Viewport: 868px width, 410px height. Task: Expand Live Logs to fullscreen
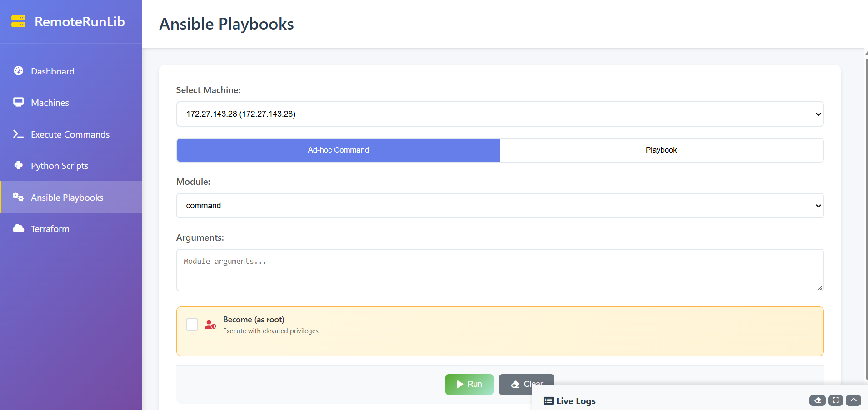point(836,400)
